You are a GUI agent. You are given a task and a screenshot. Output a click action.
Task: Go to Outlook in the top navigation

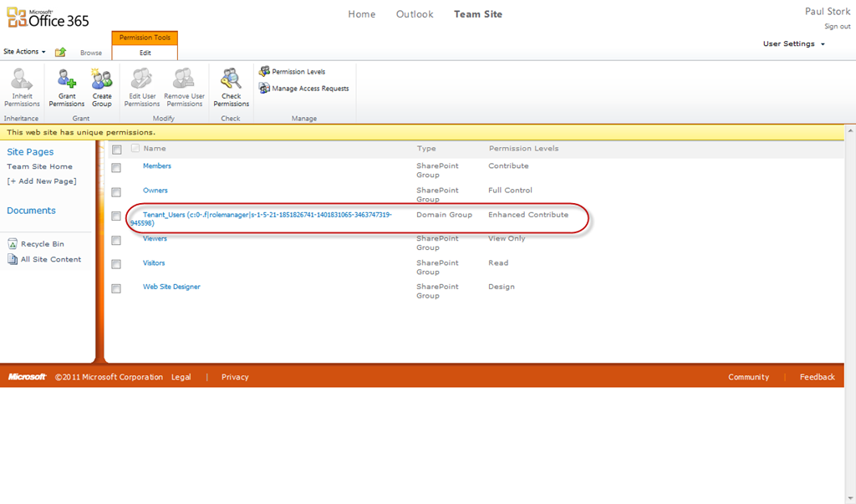pos(415,14)
